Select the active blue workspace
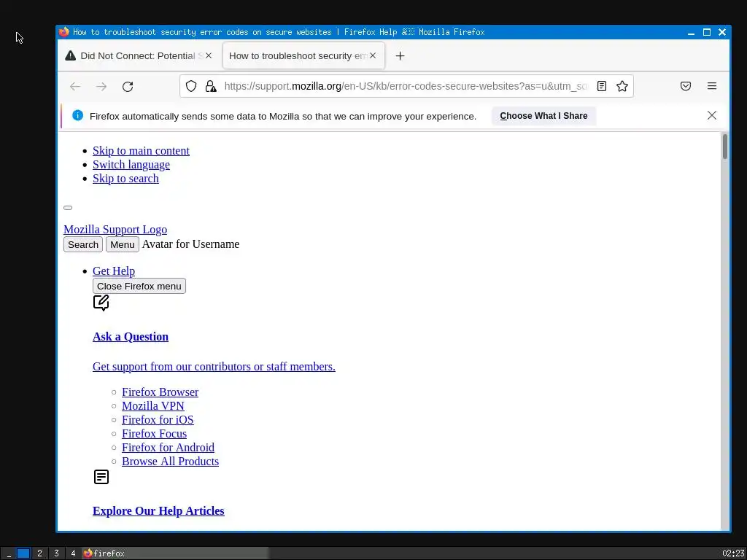Image resolution: width=747 pixels, height=560 pixels. (x=23, y=553)
